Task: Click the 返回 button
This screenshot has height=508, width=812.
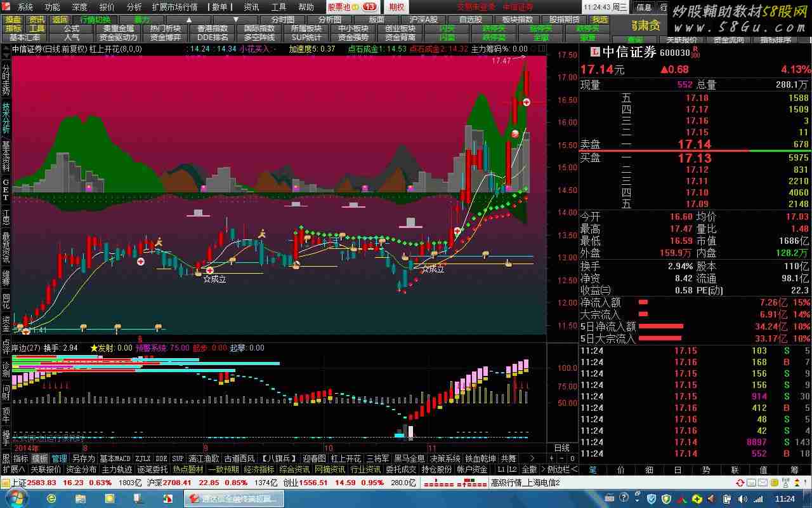Action: (60, 20)
